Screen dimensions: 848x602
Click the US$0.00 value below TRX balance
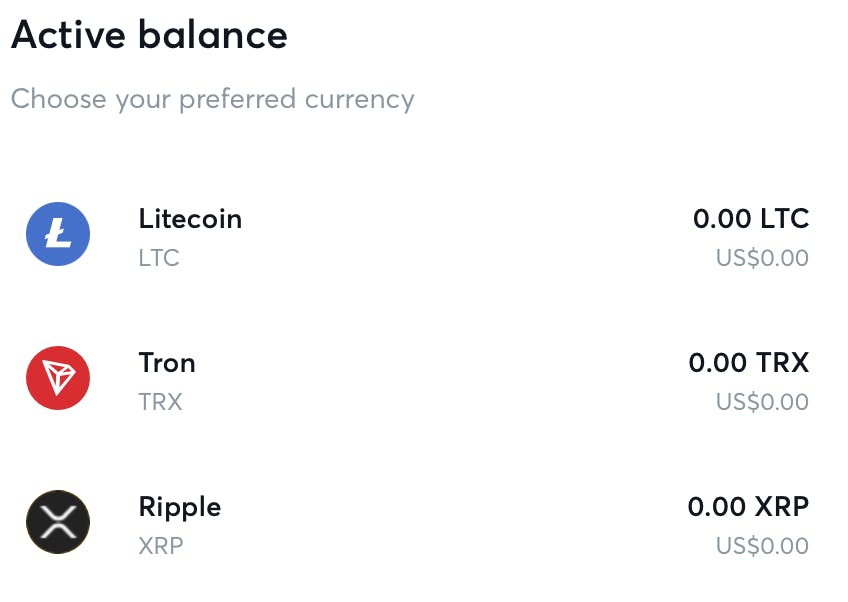762,402
